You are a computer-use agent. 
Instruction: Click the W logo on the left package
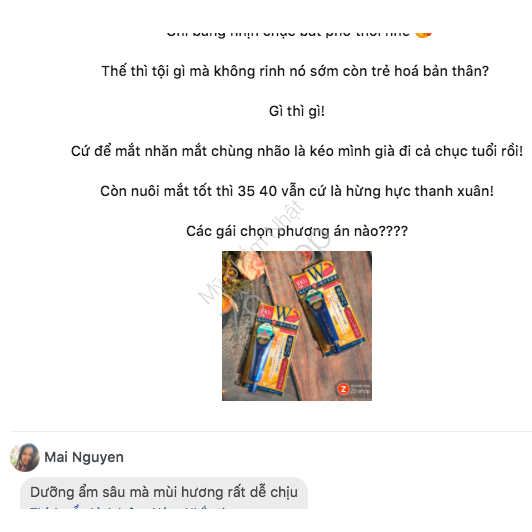283,314
